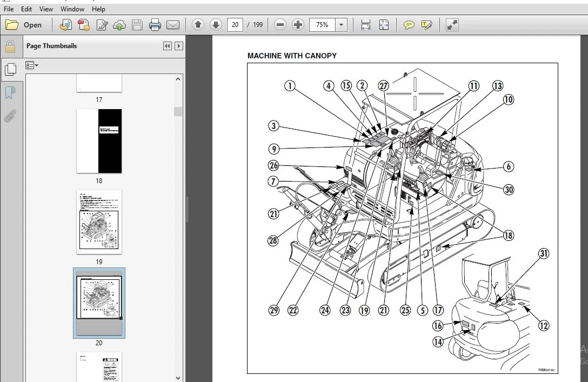Click the page label 19 text

pyautogui.click(x=99, y=262)
